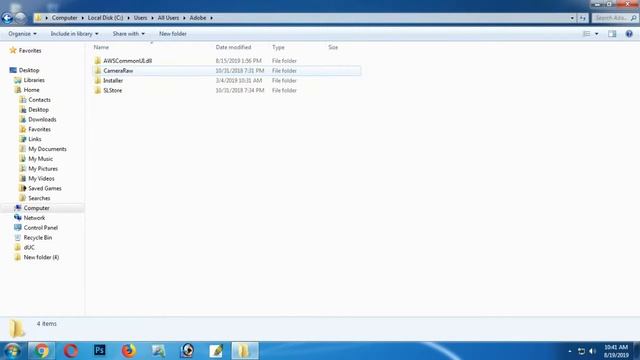This screenshot has height=360, width=640.
Task: Select the SLStore folder
Action: (x=113, y=90)
